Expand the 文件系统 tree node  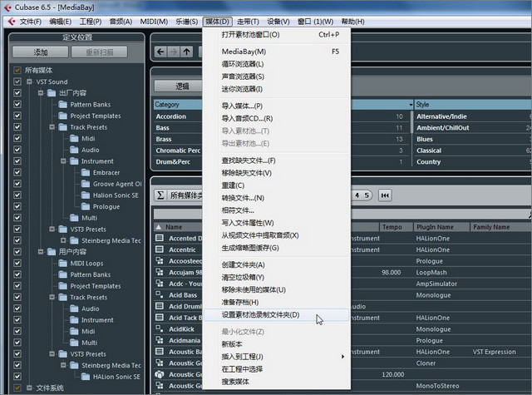27,388
